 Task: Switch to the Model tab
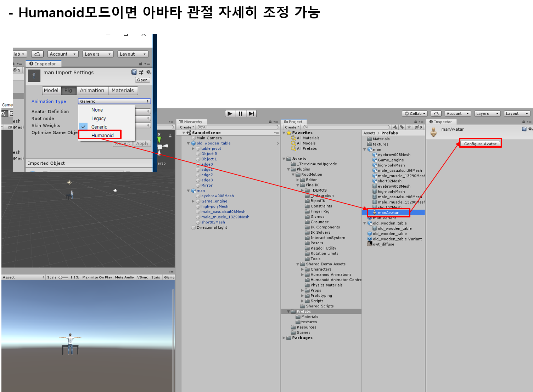[51, 91]
